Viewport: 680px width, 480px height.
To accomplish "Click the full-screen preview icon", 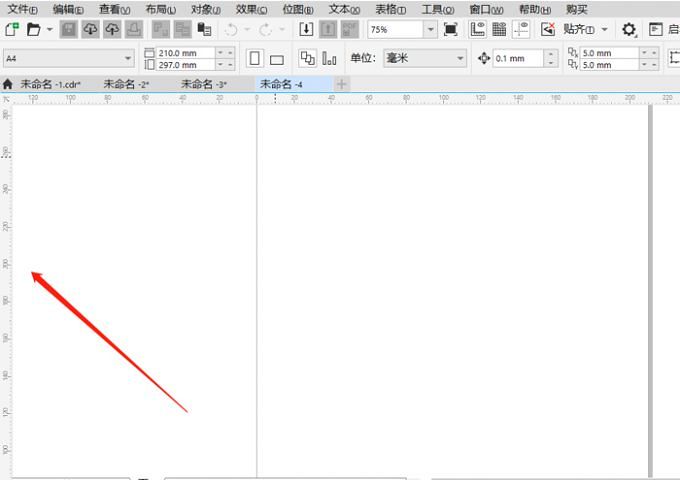I will coord(451,29).
